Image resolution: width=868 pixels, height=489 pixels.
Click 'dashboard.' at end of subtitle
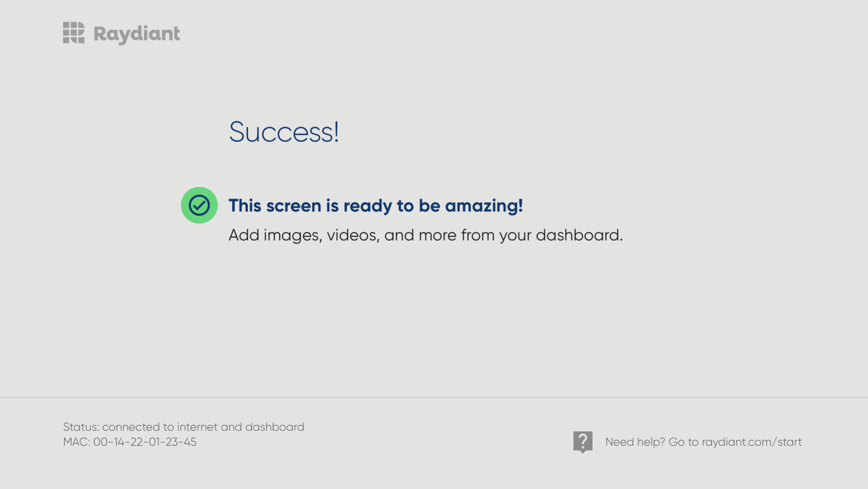579,235
